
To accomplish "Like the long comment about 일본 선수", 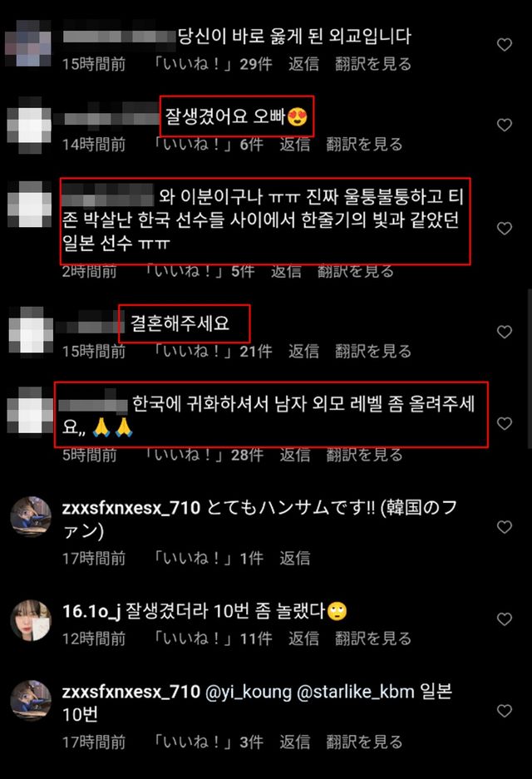I will 505,228.
